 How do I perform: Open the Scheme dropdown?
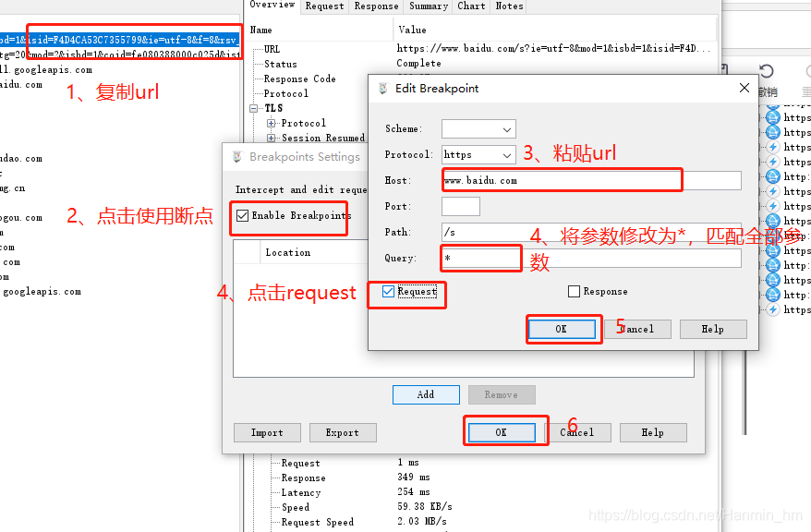point(478,128)
